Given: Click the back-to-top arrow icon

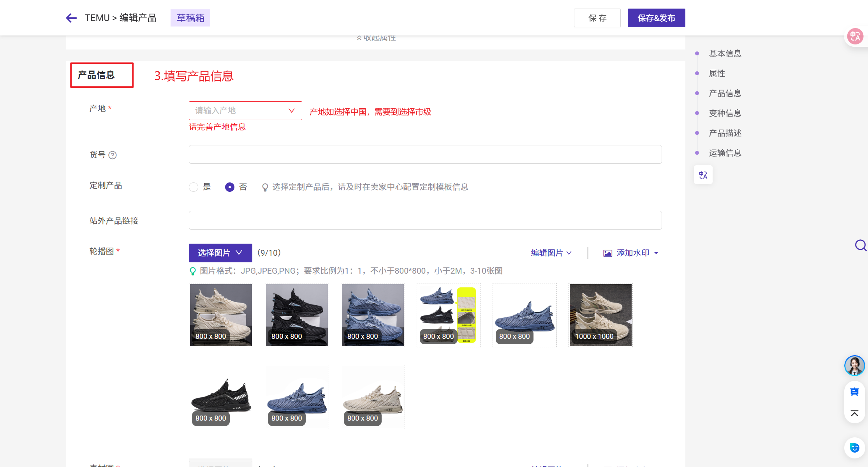Looking at the screenshot, I should (854, 413).
